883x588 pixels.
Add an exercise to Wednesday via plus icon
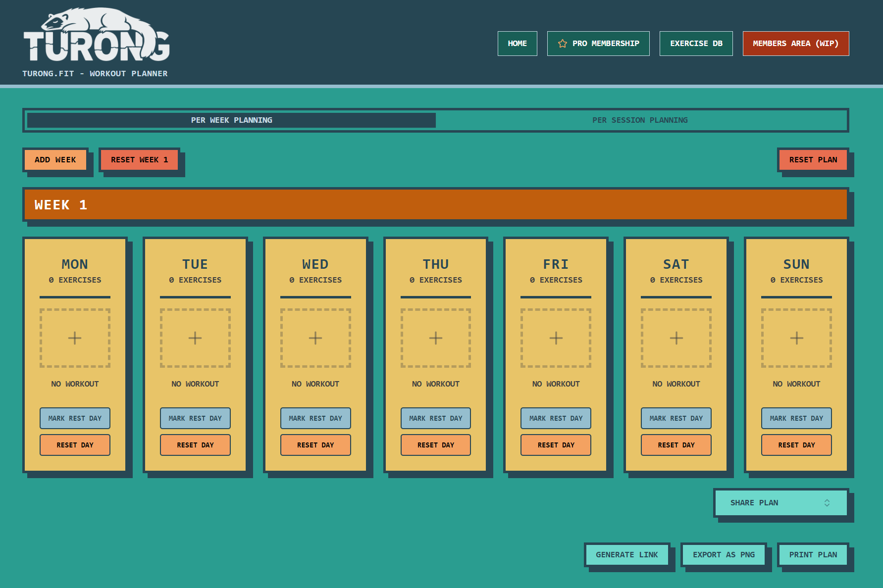tap(315, 338)
